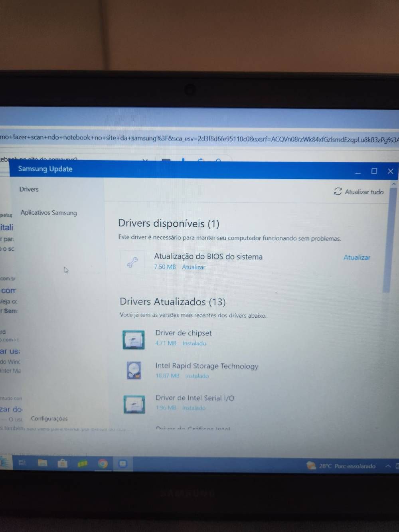This screenshot has height=532, width=399.
Task: Open Google Chrome from the taskbar
Action: [103, 464]
